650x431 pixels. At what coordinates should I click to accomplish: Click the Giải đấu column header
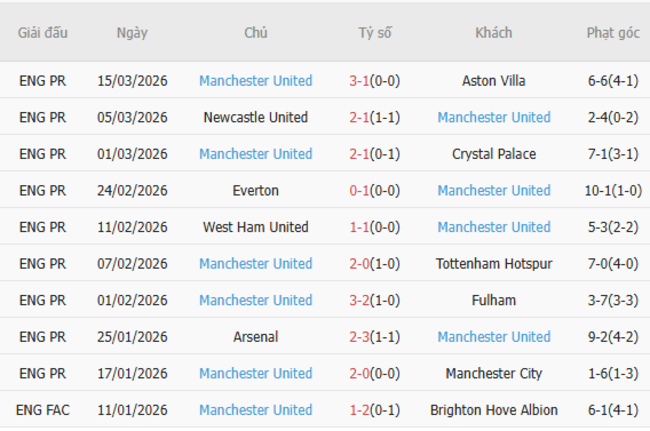coord(43,33)
